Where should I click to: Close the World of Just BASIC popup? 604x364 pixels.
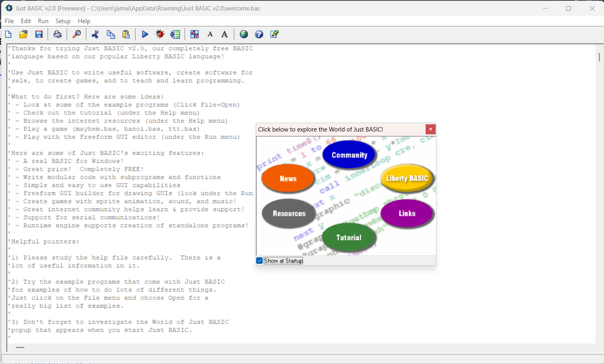pos(430,129)
